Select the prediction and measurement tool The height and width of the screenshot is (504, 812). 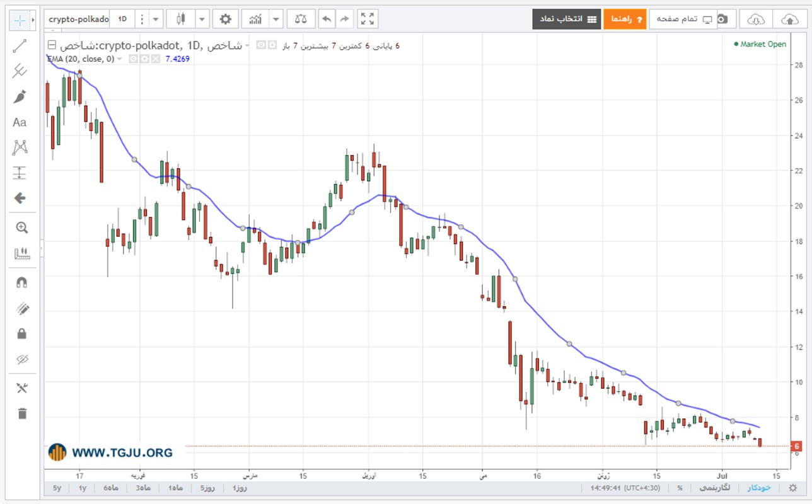[20, 173]
